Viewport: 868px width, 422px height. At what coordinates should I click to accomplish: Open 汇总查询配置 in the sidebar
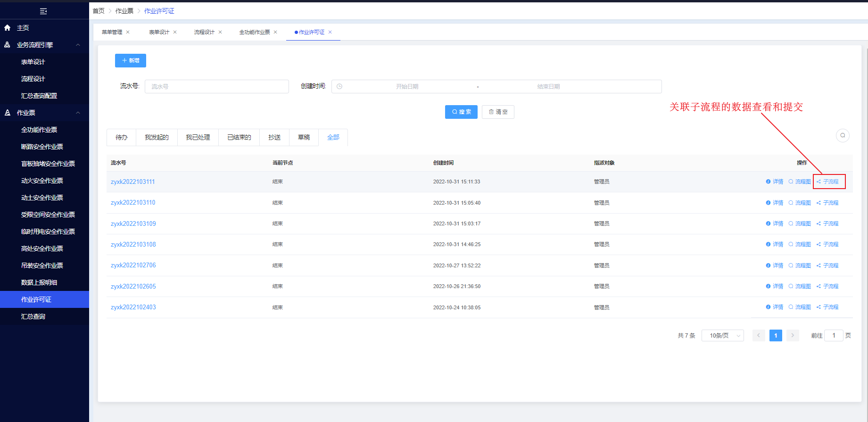[44, 96]
